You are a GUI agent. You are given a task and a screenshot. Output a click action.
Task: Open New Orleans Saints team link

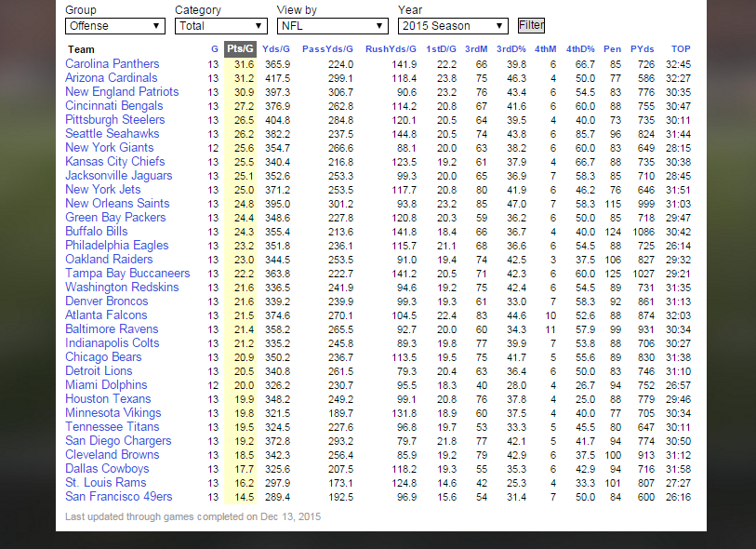pyautogui.click(x=118, y=204)
